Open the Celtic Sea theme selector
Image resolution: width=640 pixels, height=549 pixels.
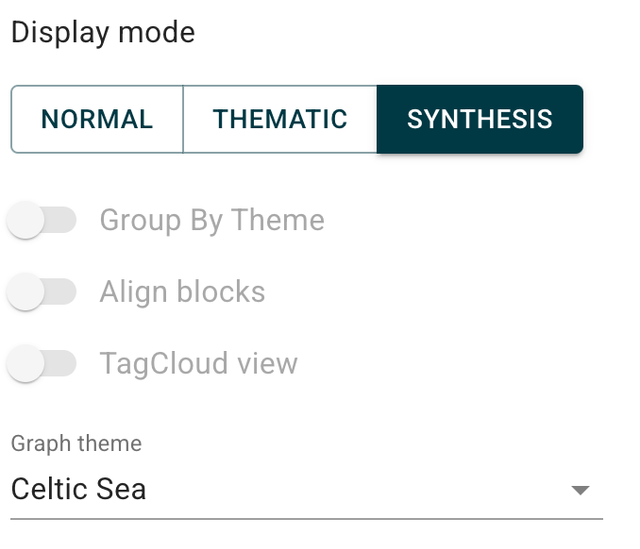pyautogui.click(x=79, y=489)
